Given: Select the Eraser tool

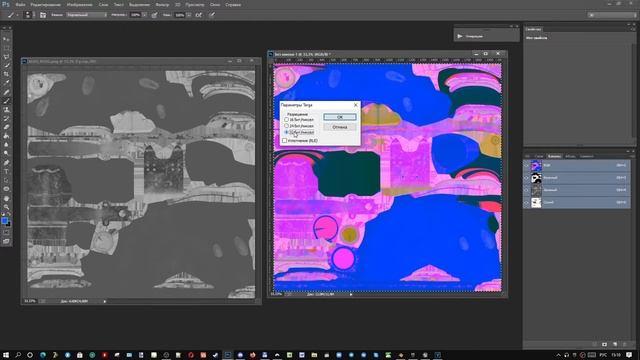Looking at the screenshot, I should click(6, 127).
